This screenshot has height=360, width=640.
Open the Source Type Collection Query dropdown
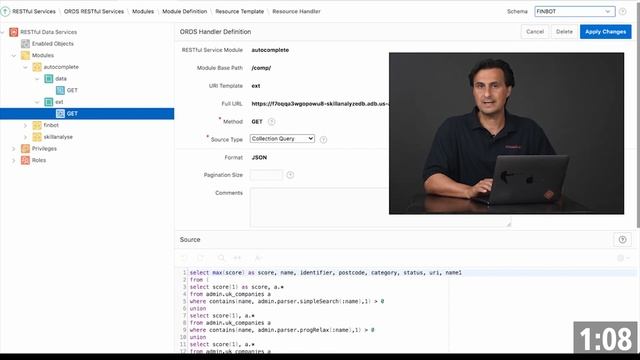pos(282,139)
